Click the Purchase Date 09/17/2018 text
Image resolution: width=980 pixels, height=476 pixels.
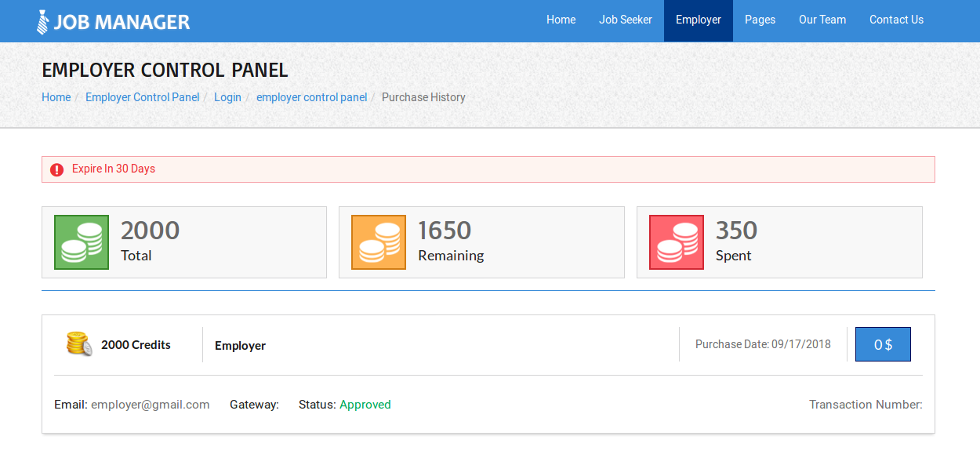click(763, 344)
